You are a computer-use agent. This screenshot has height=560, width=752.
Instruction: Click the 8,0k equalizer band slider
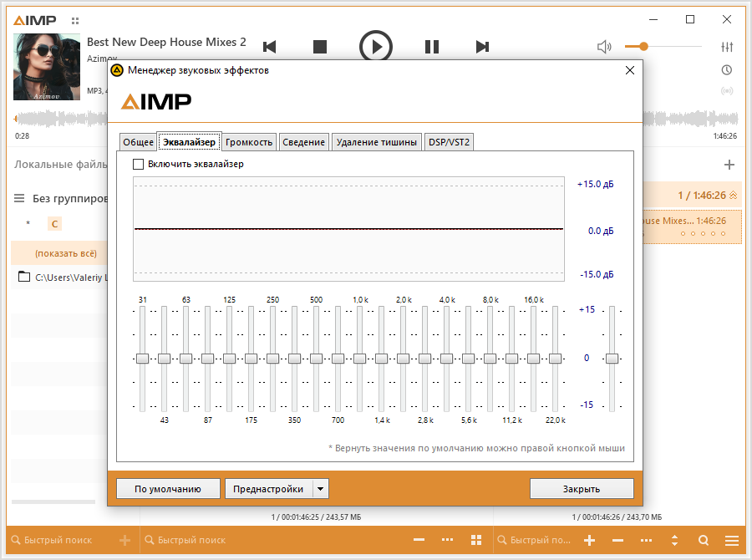point(490,359)
